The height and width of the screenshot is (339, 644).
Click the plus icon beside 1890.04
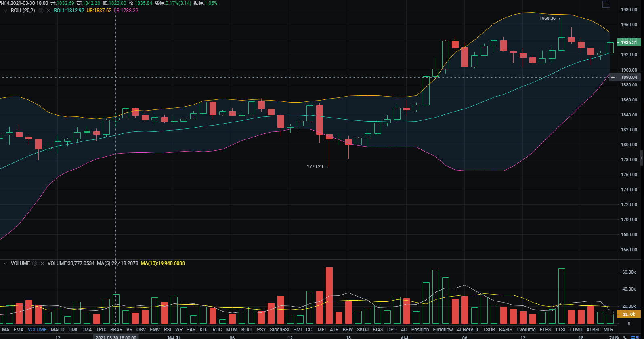pyautogui.click(x=613, y=77)
